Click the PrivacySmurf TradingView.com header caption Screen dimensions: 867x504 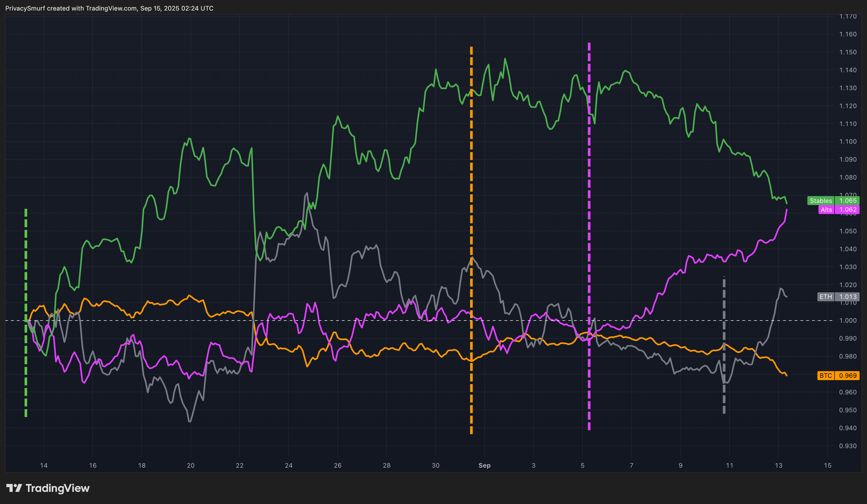[109, 8]
